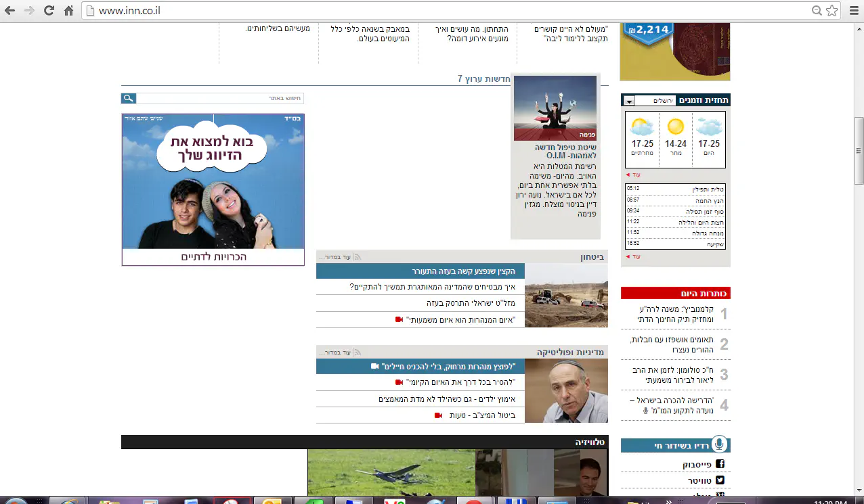Click RSS feed icon in מדיניות ופוליטיקה header
This screenshot has width=864, height=504.
[358, 352]
